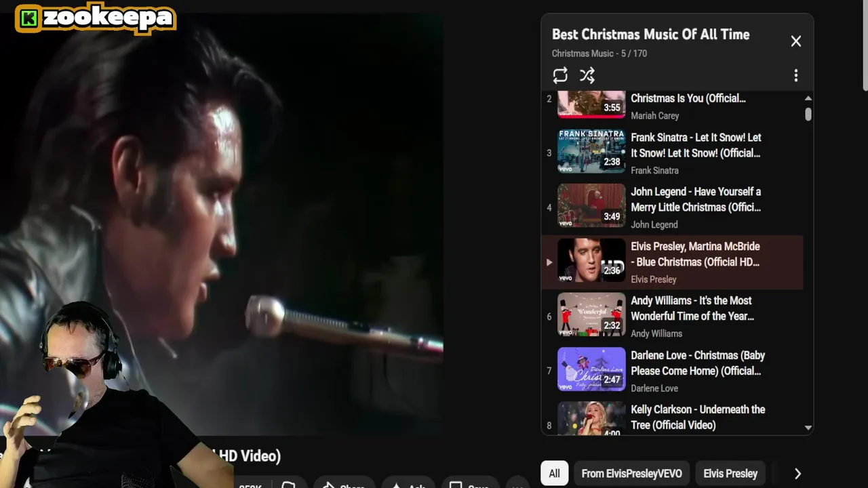
Task: Toggle the playlist loop icon
Action: point(560,75)
